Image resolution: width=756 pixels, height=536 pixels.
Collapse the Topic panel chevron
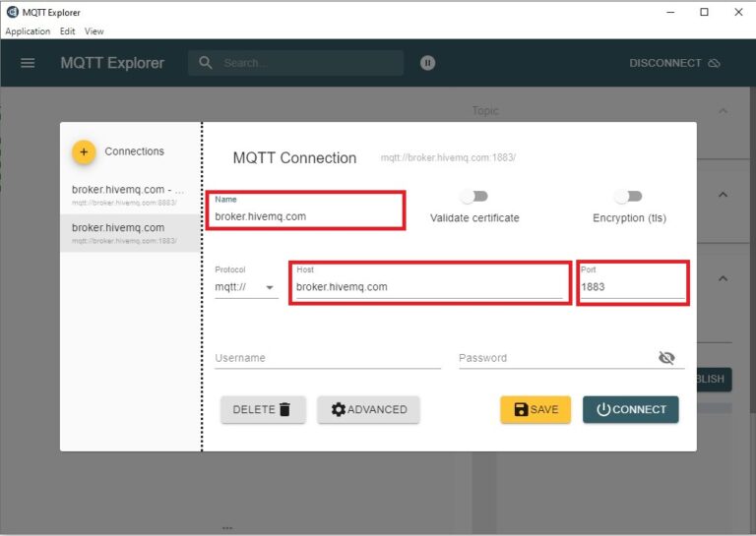(x=724, y=111)
